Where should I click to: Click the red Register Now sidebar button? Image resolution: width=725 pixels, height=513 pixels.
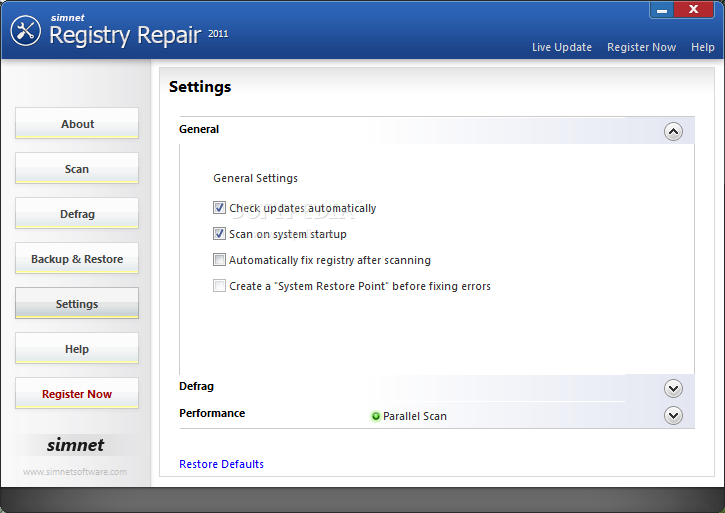77,393
